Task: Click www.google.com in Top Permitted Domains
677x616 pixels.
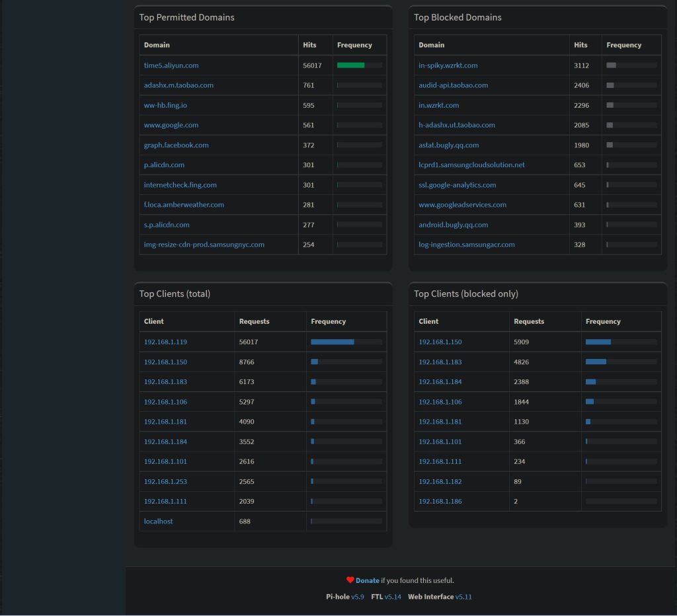Action: coord(171,125)
